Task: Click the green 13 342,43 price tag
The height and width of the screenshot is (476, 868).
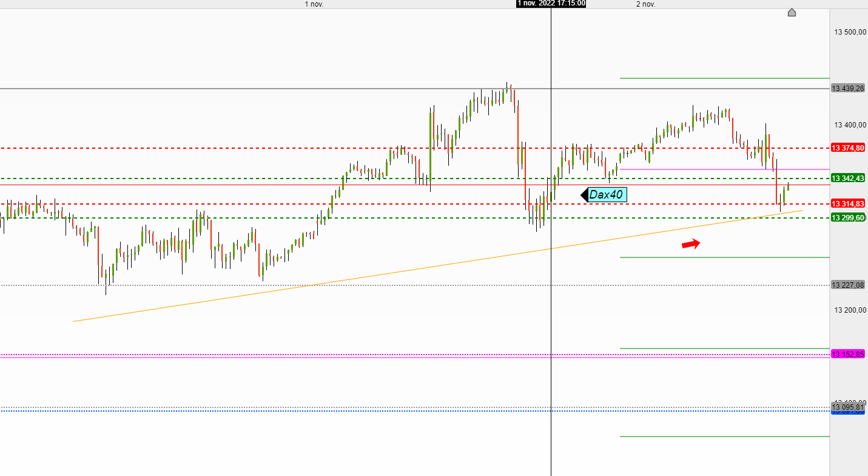Action: 848,178
